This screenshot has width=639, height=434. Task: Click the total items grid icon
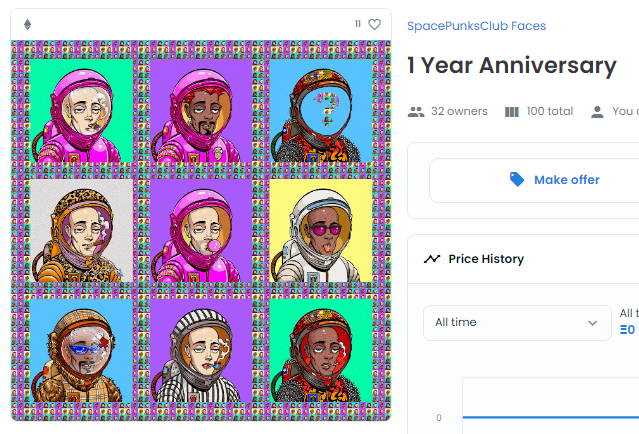[x=512, y=112]
